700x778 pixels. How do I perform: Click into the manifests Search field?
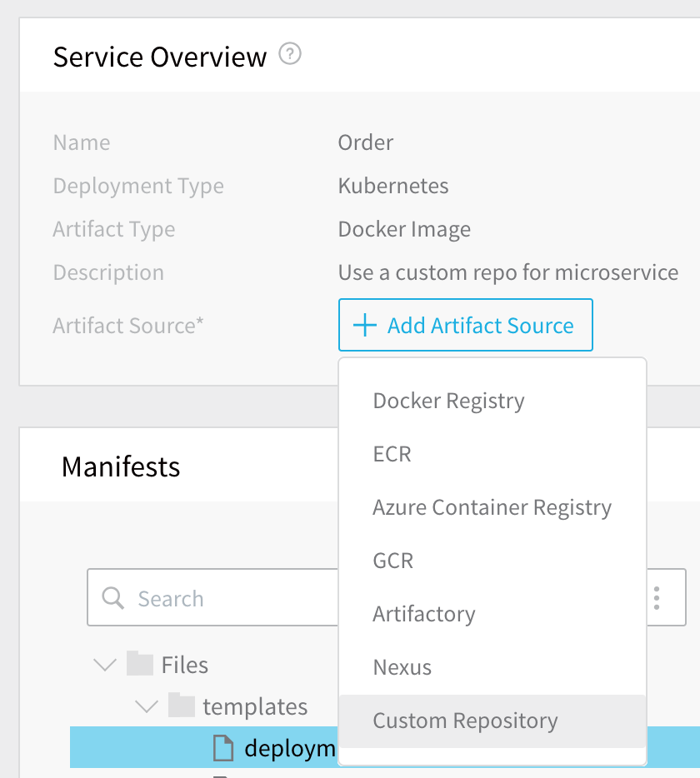213,598
